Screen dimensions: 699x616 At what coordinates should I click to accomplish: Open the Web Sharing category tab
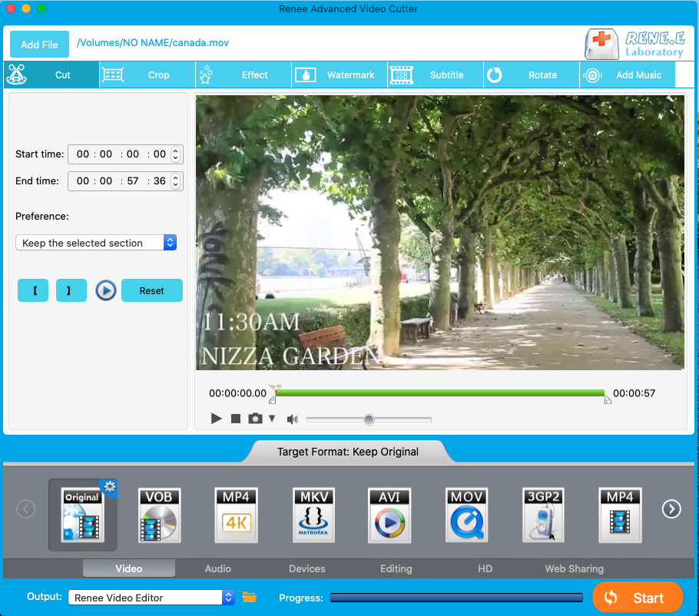pyautogui.click(x=575, y=568)
